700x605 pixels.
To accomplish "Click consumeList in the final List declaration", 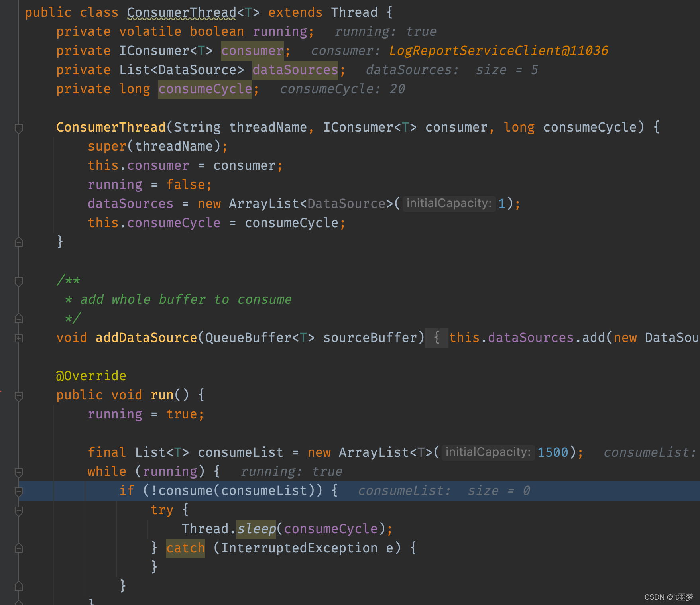I will coord(240,452).
